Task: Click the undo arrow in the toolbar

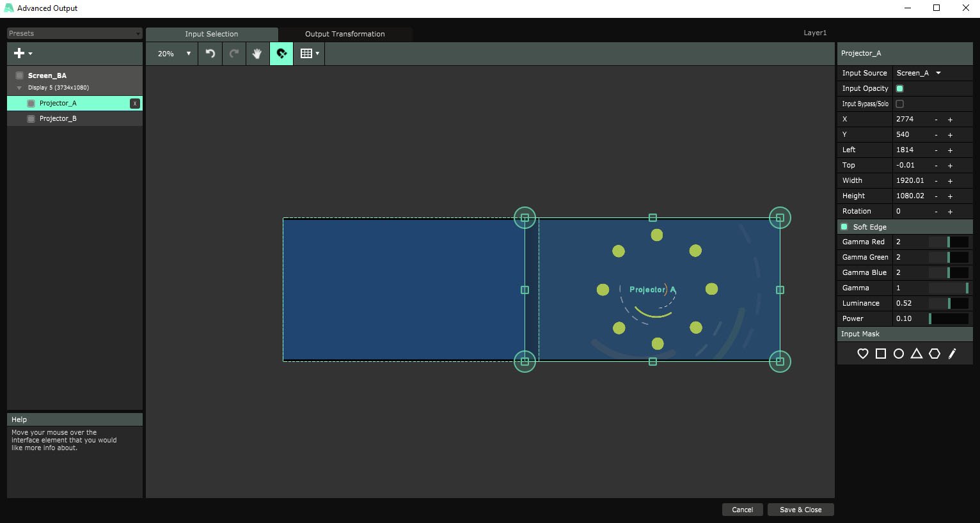Action: click(x=210, y=54)
